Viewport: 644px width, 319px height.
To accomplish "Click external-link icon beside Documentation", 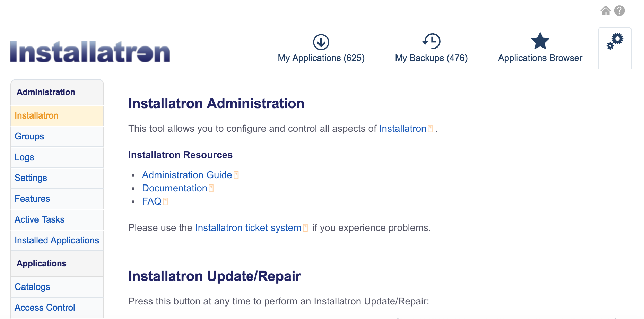I will (211, 188).
